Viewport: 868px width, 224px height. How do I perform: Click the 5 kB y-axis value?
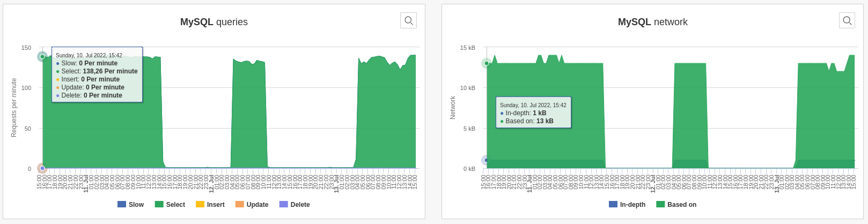[x=469, y=129]
